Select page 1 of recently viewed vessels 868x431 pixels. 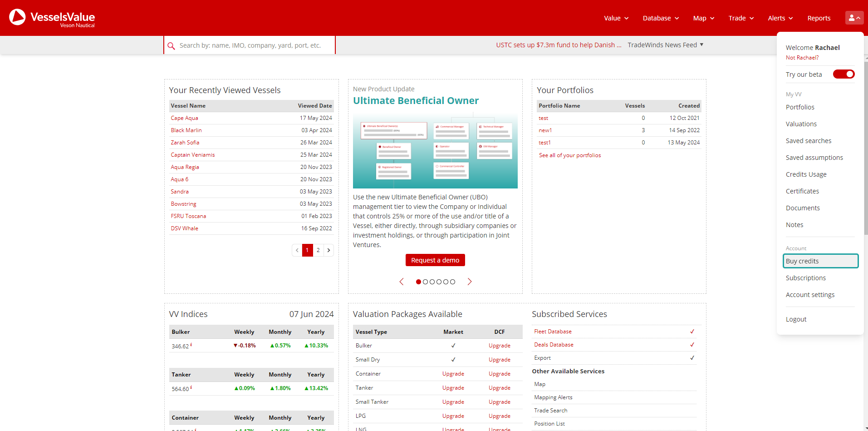307,250
